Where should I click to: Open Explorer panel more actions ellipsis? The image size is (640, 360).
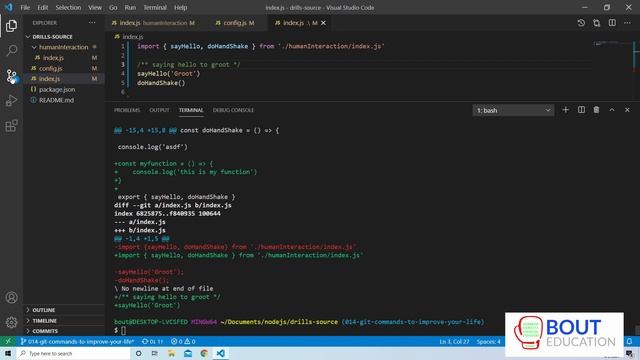[x=92, y=23]
